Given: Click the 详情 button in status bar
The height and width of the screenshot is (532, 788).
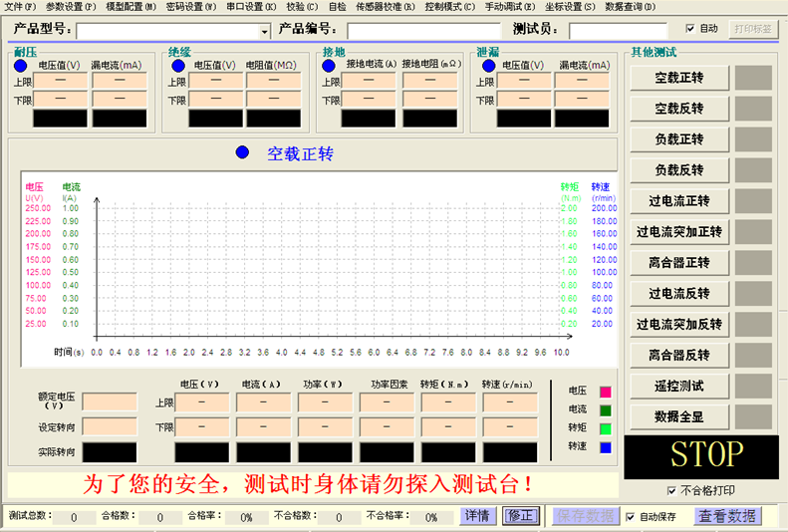Looking at the screenshot, I should [477, 516].
